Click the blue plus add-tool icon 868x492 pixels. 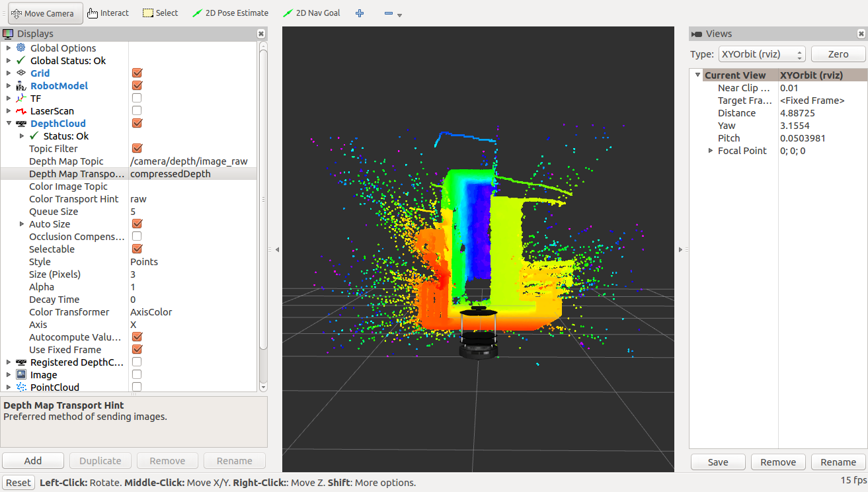360,13
